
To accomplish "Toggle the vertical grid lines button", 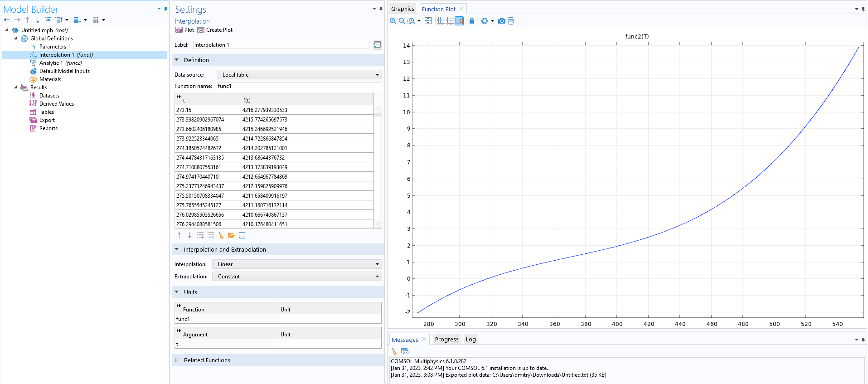I will [x=441, y=21].
